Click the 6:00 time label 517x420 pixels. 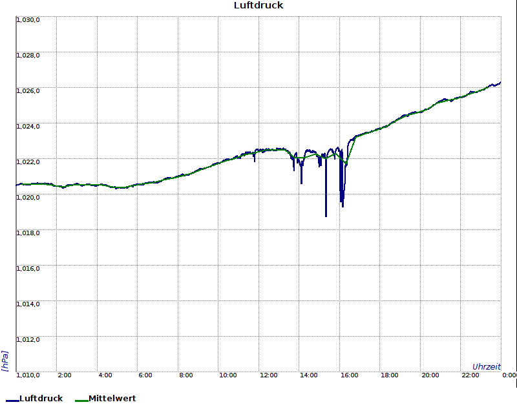(145, 375)
